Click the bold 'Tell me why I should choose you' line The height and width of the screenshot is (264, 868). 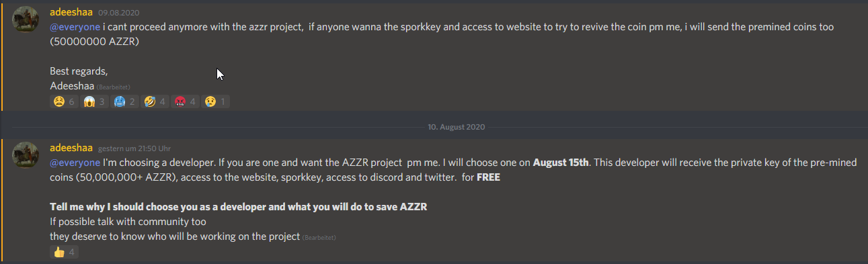tap(239, 207)
